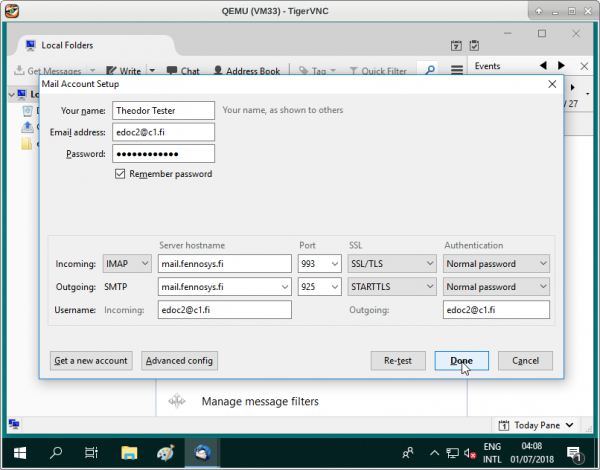This screenshot has width=600, height=470.
Task: Show hidden system tray icons
Action: click(434, 453)
